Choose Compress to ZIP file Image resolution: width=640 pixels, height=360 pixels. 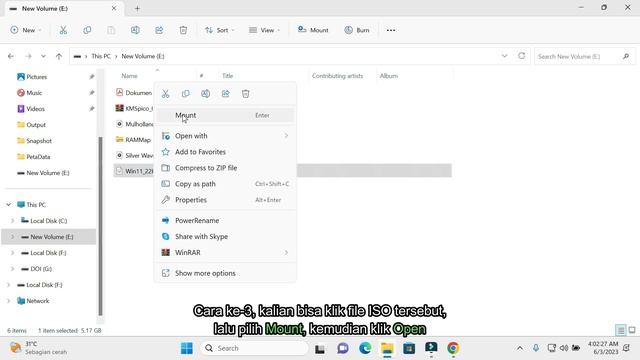click(225, 168)
